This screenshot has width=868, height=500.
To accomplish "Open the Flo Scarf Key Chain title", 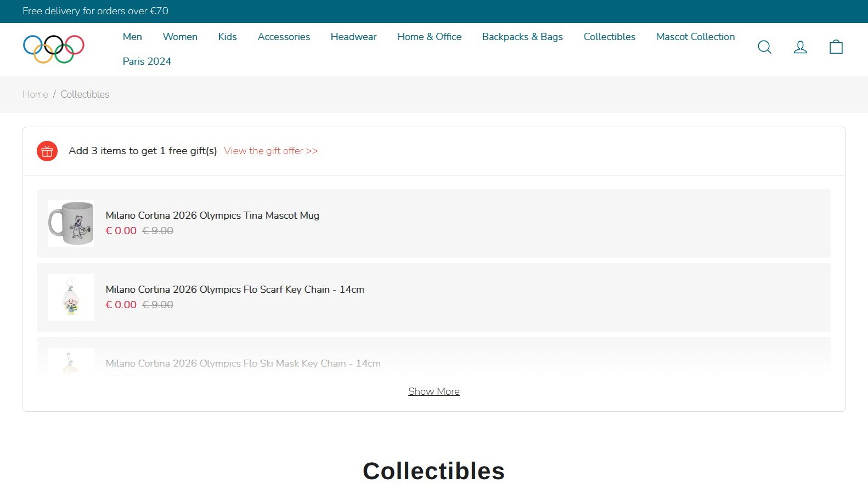I will tap(235, 289).
